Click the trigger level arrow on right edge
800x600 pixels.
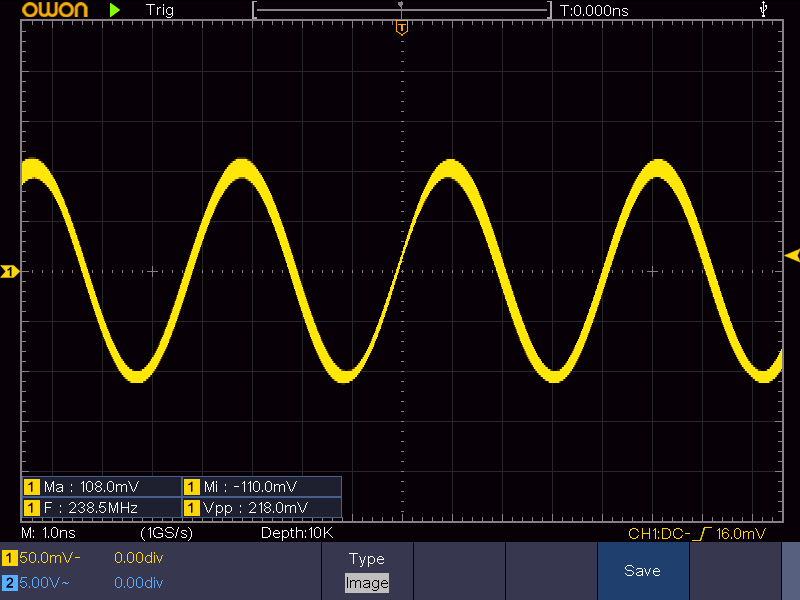(792, 255)
